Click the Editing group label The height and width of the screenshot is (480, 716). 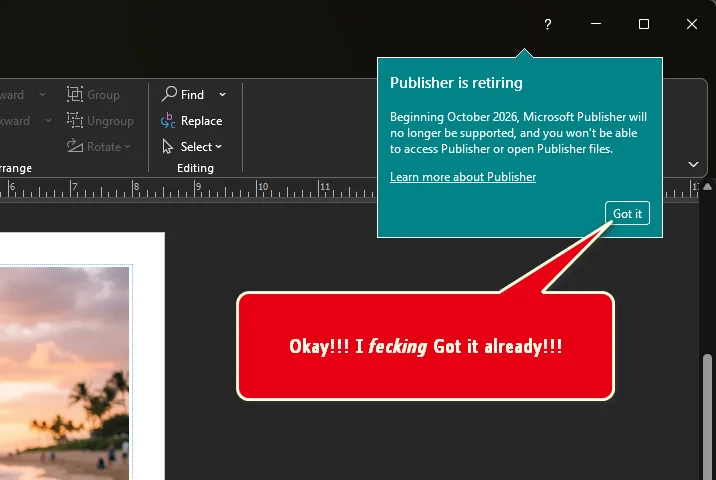(195, 168)
